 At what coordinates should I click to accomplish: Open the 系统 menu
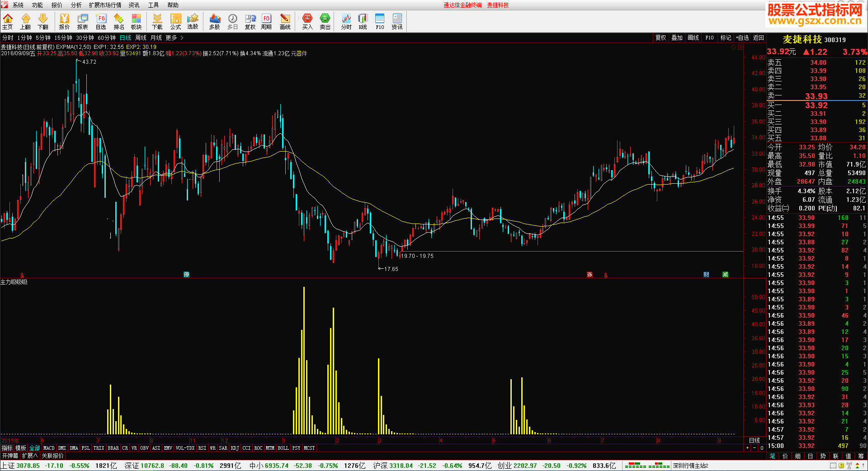[18, 5]
